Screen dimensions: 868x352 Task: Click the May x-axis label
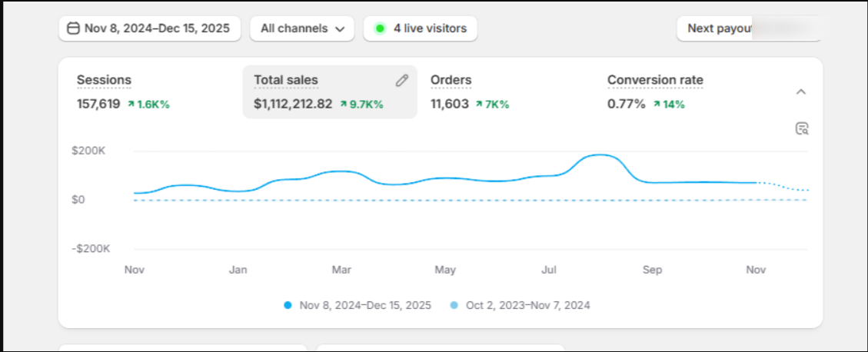(x=445, y=270)
